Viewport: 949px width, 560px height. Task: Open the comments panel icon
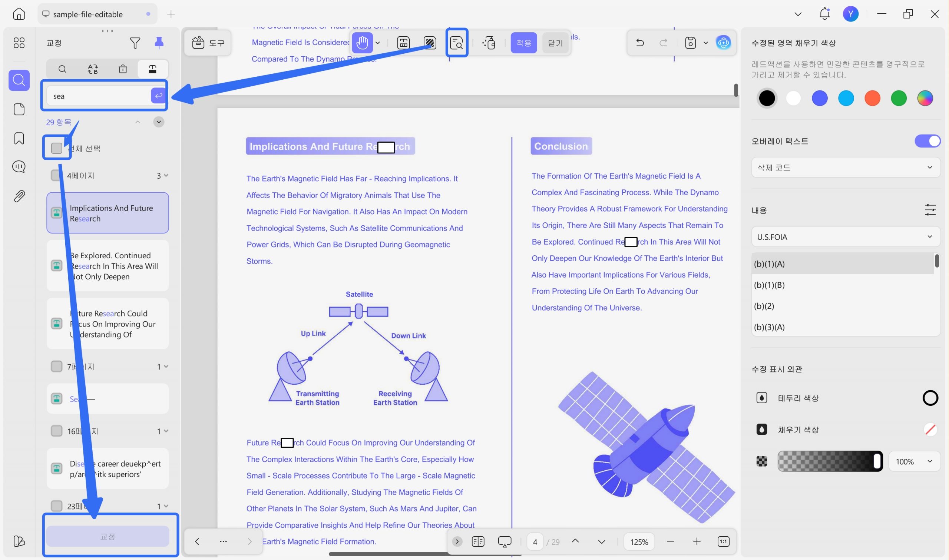[19, 166]
